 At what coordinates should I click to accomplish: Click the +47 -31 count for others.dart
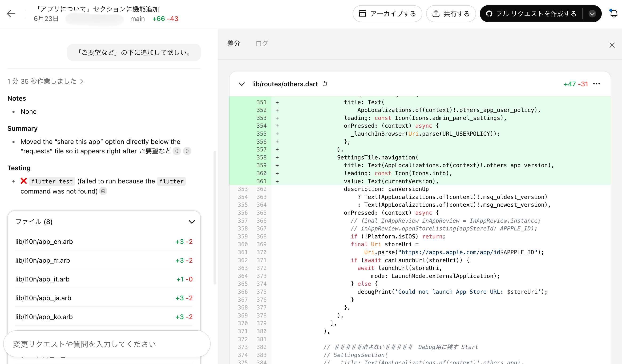[x=576, y=84]
